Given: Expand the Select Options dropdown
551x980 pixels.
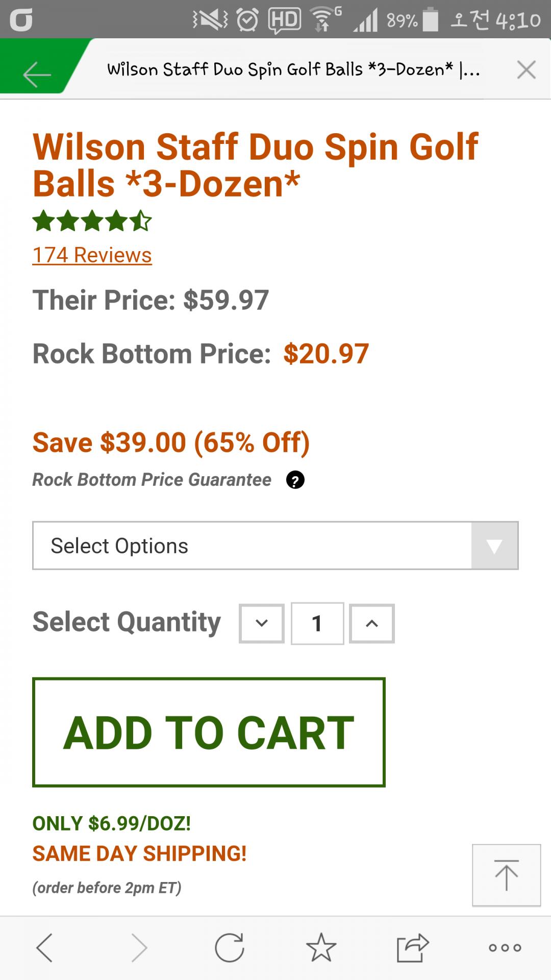Looking at the screenshot, I should [x=252, y=546].
